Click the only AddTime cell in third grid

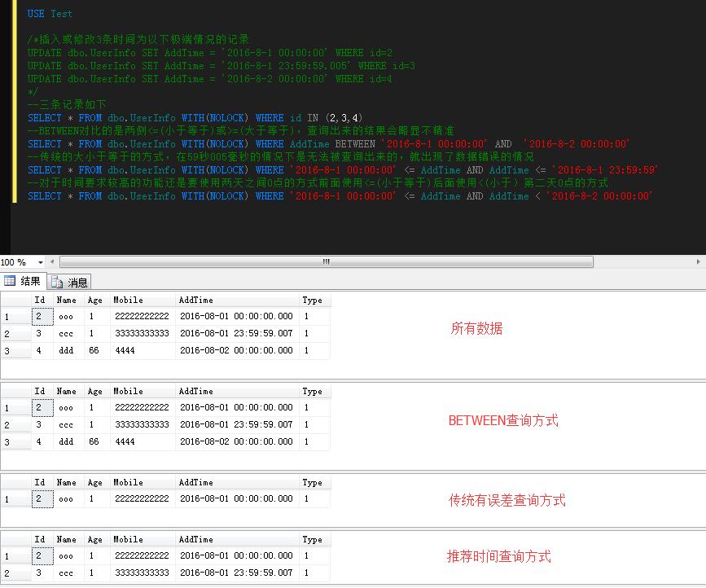coord(236,499)
